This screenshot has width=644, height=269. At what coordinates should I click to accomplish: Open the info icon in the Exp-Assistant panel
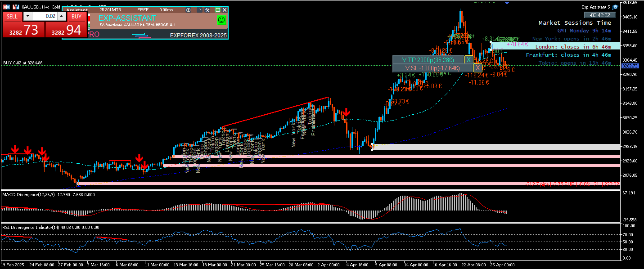pyautogui.click(x=188, y=10)
